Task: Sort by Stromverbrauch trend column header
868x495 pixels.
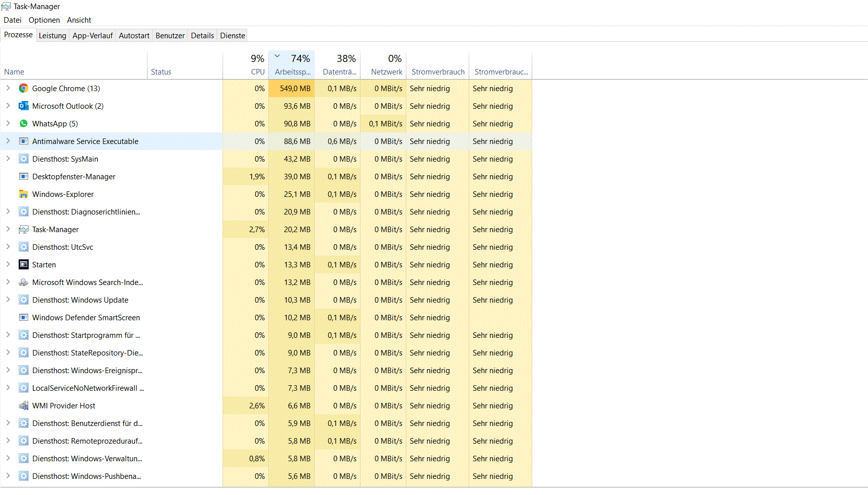Action: pos(500,65)
